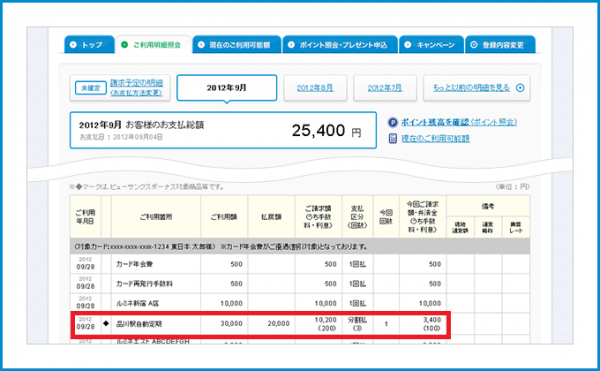The width and height of the screenshot is (600, 371).
Task: Click 30,000 usage amount in 品川駅自動定期 row
Action: (232, 324)
